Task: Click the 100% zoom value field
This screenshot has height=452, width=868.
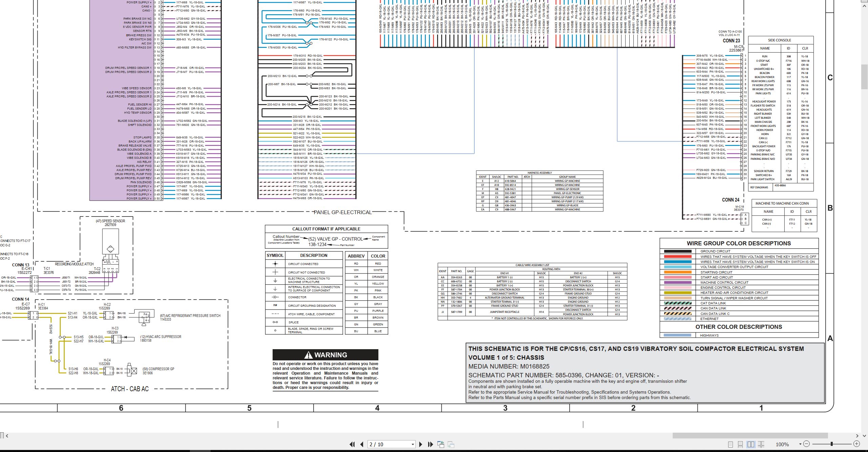Action: (x=782, y=444)
